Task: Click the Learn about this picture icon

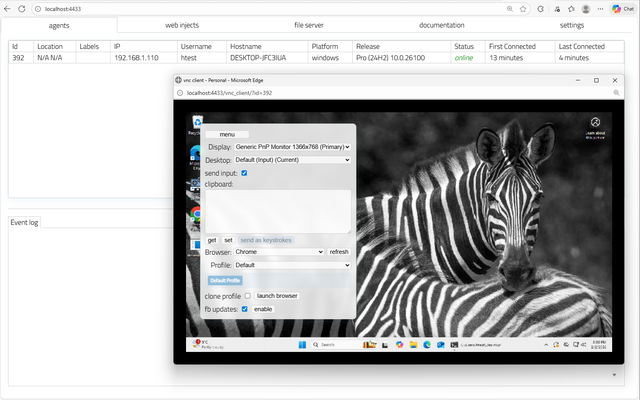Action: [595, 124]
